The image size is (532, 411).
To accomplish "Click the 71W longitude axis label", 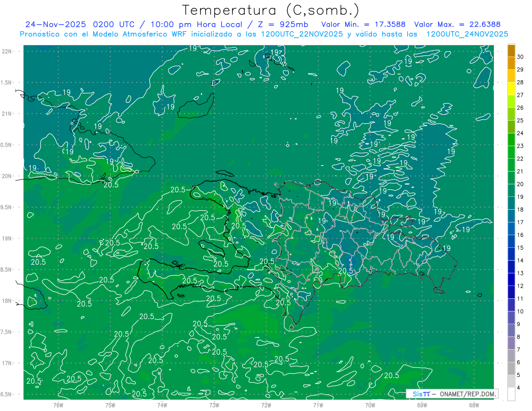I will click(318, 405).
